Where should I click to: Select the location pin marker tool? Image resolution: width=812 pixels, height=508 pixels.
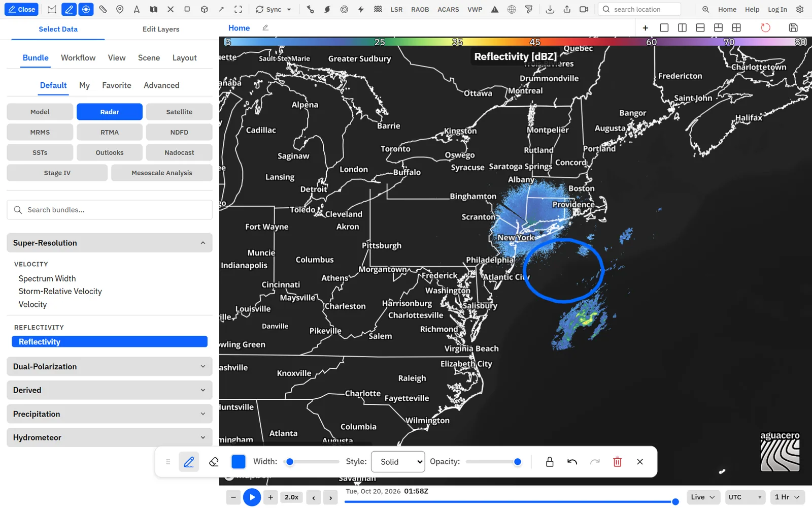pyautogui.click(x=120, y=9)
